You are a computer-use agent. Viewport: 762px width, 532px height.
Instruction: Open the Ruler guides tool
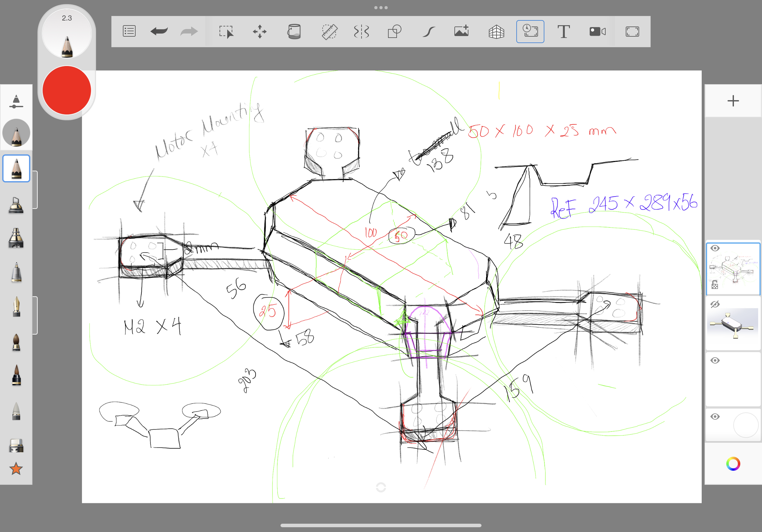(x=329, y=32)
